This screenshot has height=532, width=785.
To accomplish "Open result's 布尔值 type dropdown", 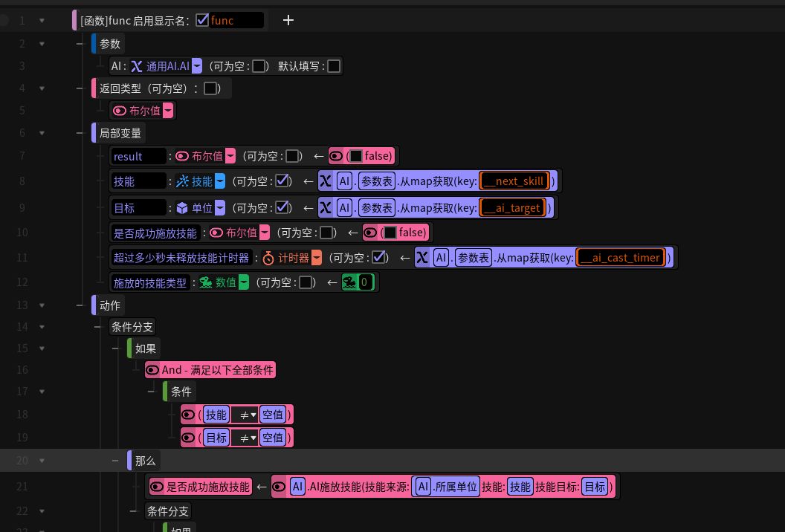I will pos(230,156).
